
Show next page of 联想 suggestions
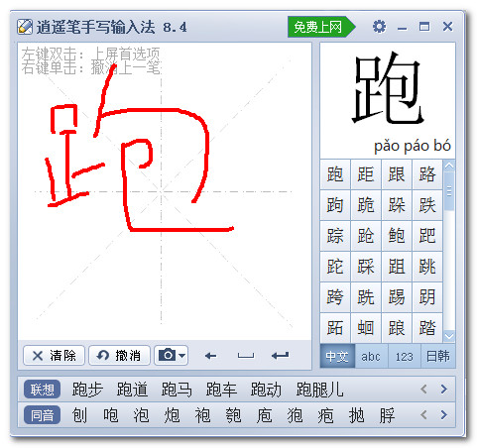click(444, 390)
